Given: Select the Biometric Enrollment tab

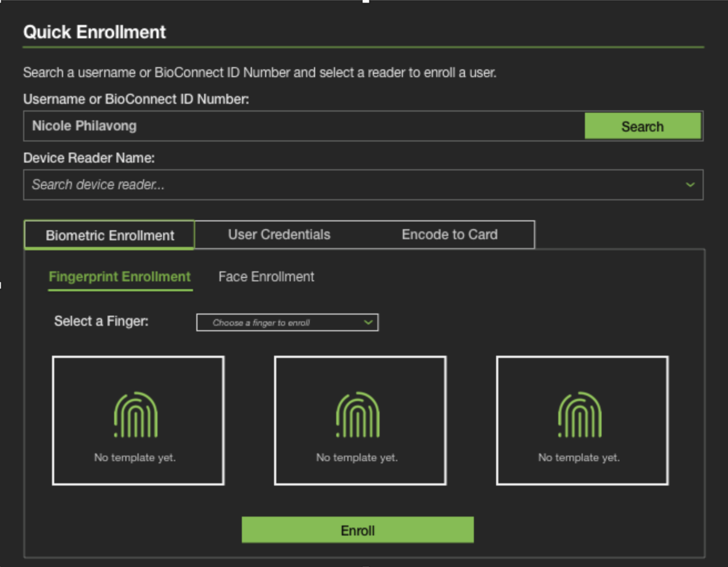Looking at the screenshot, I should tap(109, 235).
